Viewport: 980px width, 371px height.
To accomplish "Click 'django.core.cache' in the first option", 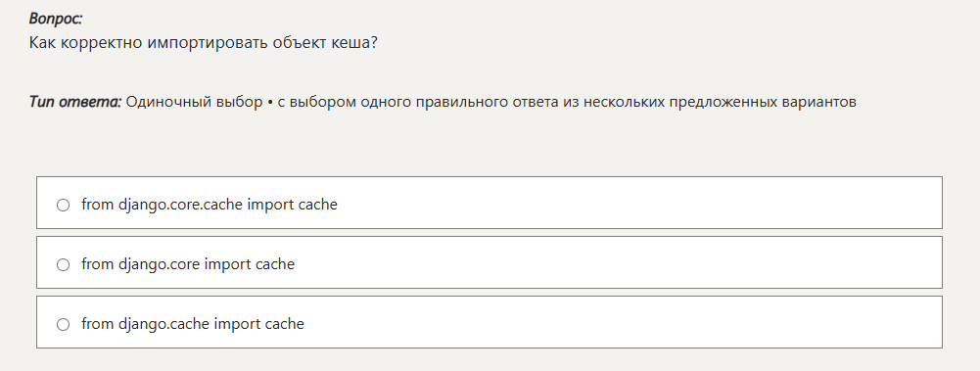I will 180,205.
